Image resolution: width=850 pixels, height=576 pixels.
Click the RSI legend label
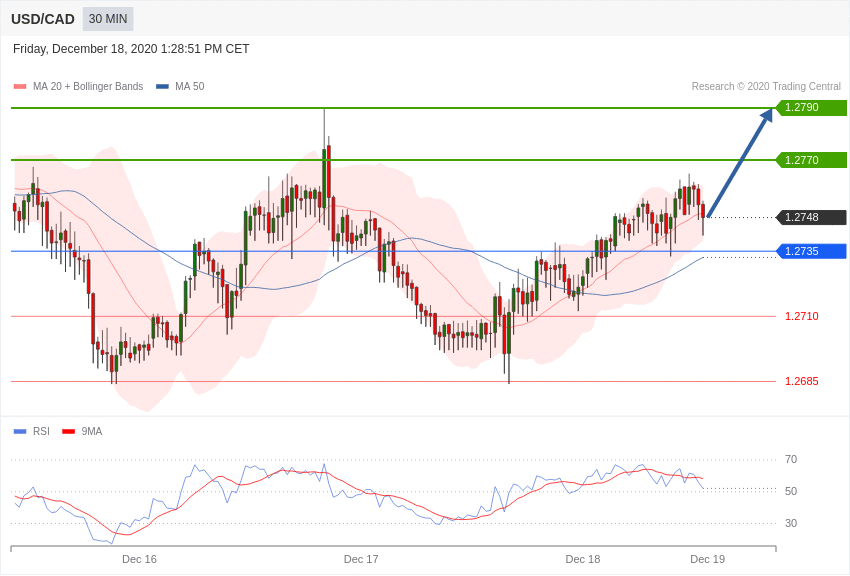pyautogui.click(x=41, y=431)
